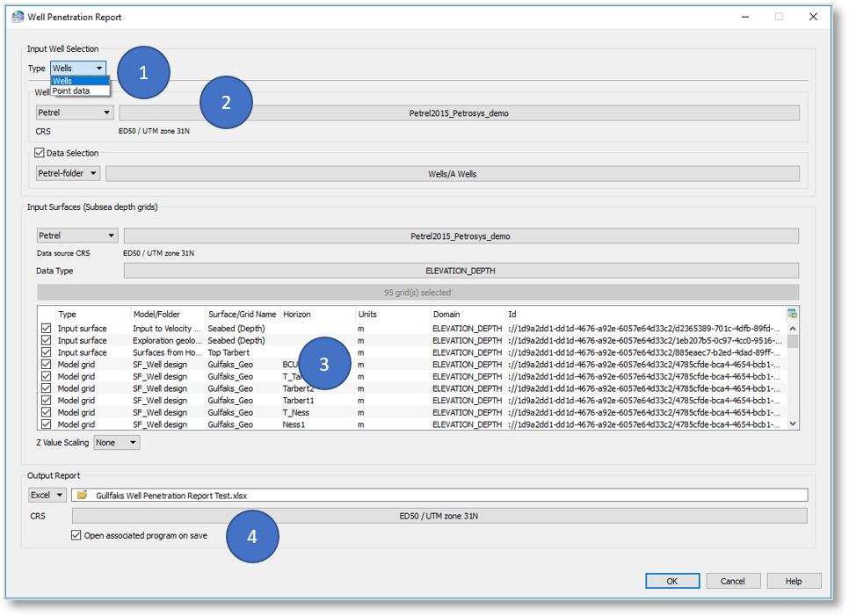
Task: Click the grid list vertical scrollbar
Action: pyautogui.click(x=793, y=378)
